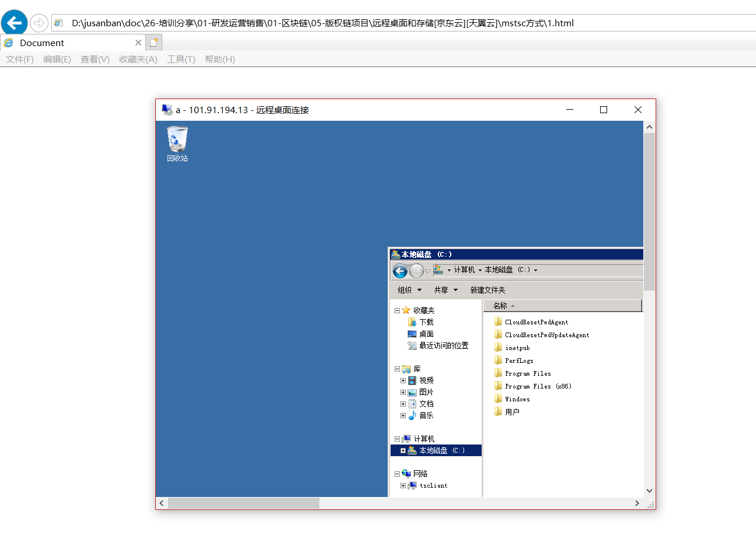Open the 文件(F) menu
Image resolution: width=756 pixels, height=539 pixels.
[20, 60]
